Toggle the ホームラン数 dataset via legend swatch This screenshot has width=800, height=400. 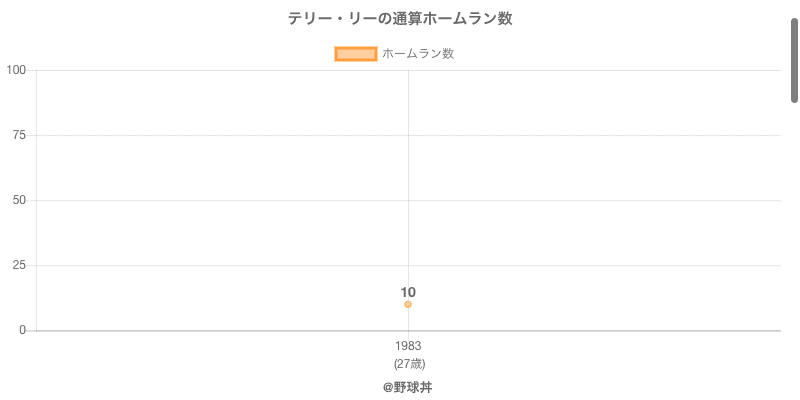355,54
